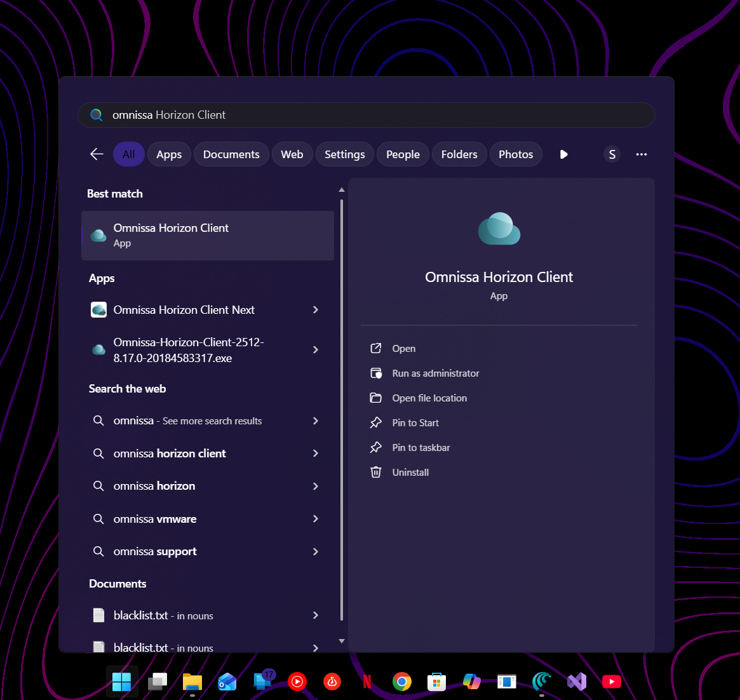Open file location of Horizon Client
This screenshot has height=700, width=740.
tap(429, 398)
